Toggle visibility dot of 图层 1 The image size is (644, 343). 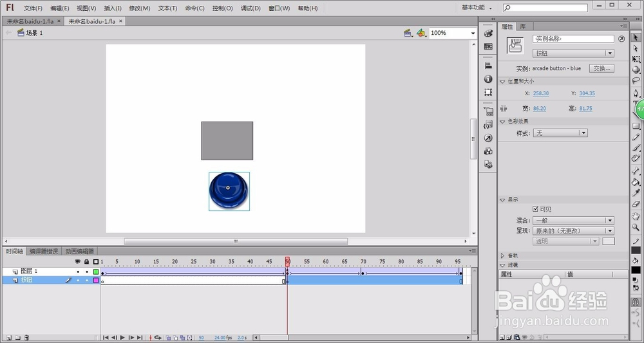(78, 272)
